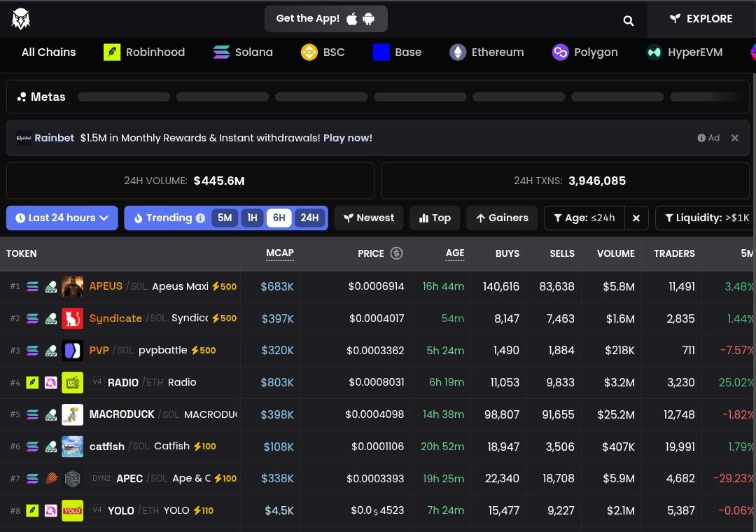The image size is (756, 532).
Task: Remove the Age ≤24h filter
Action: [x=636, y=218]
